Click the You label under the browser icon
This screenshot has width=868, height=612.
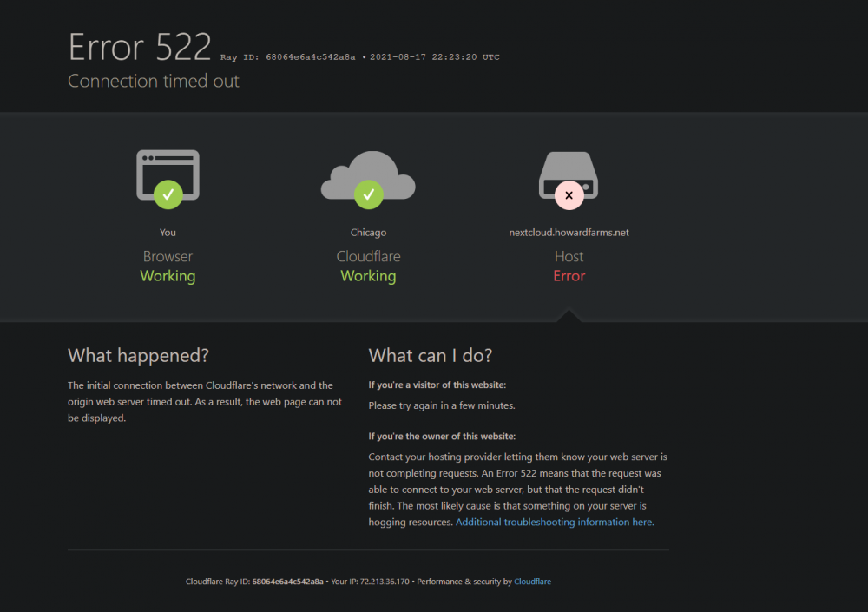tap(168, 233)
